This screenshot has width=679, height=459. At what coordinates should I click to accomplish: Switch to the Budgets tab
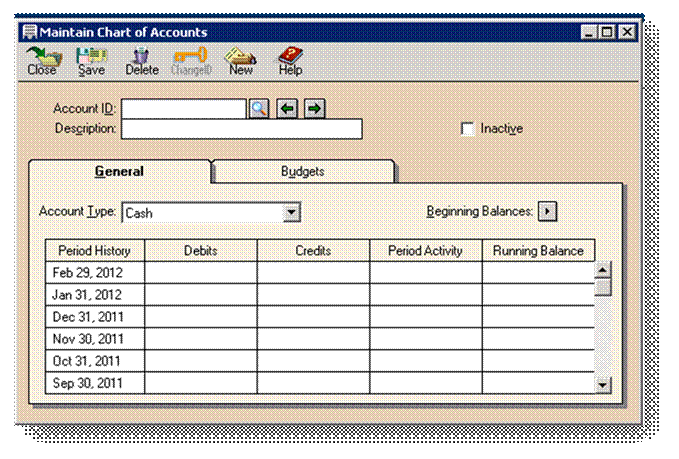click(x=303, y=171)
